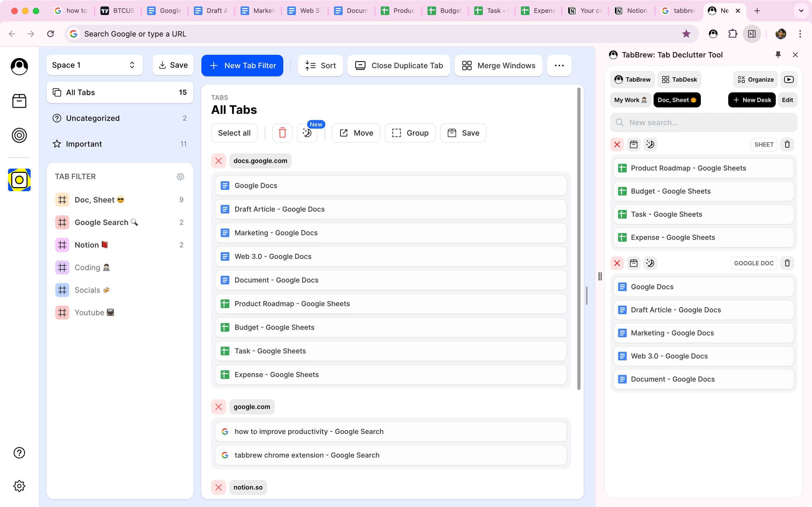The image size is (812, 507).
Task: Open the Space 1 dropdown selector
Action: (x=94, y=65)
